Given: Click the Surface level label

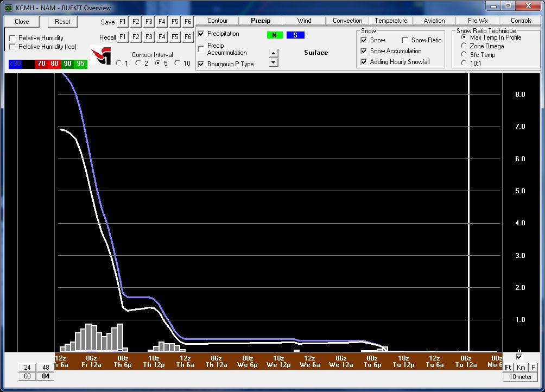Looking at the screenshot, I should click(x=316, y=53).
